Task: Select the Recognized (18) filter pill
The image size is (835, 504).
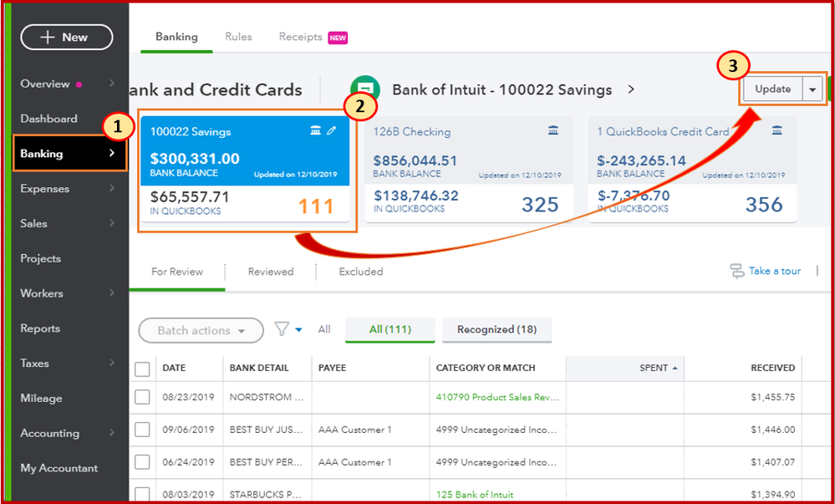Action: tap(496, 330)
